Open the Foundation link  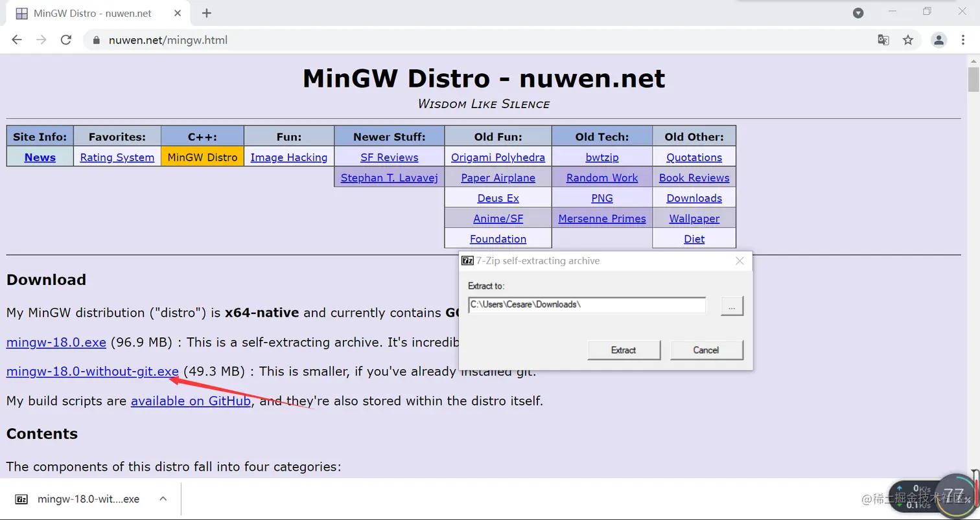498,239
